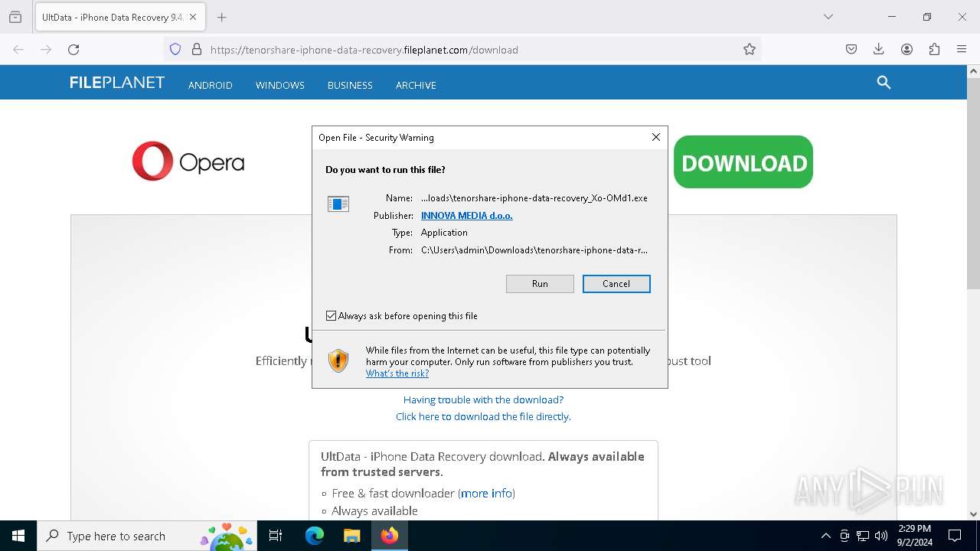Click the scrollbar down arrow
The image size is (980, 551).
973,514
